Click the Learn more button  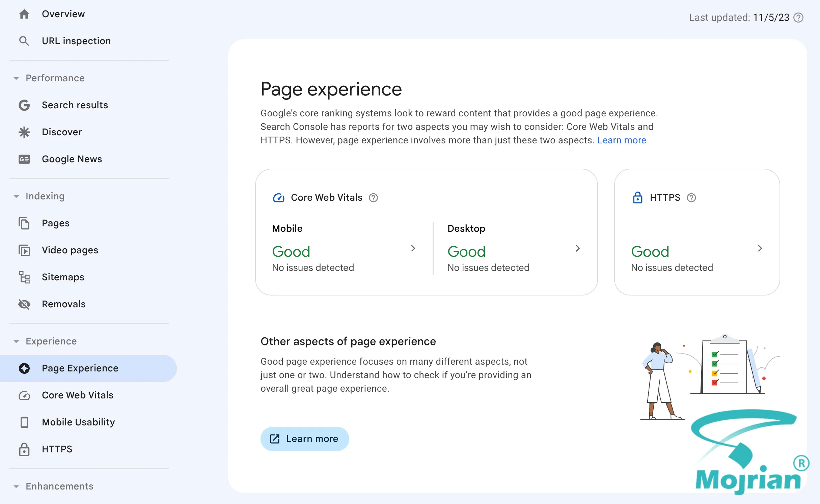click(305, 439)
